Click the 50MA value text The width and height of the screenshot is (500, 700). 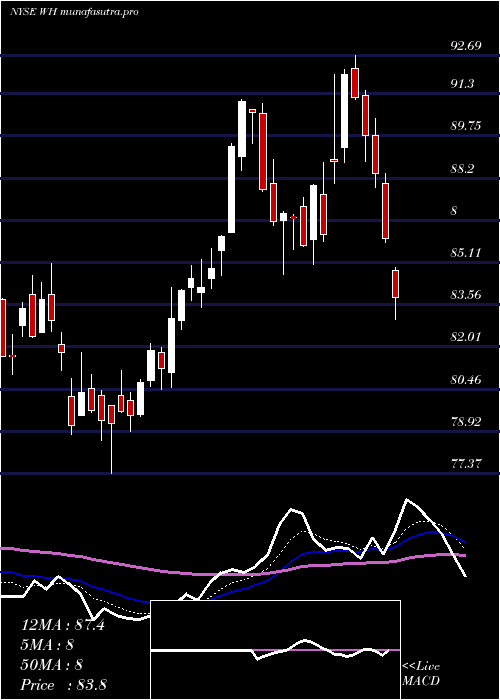click(x=52, y=664)
